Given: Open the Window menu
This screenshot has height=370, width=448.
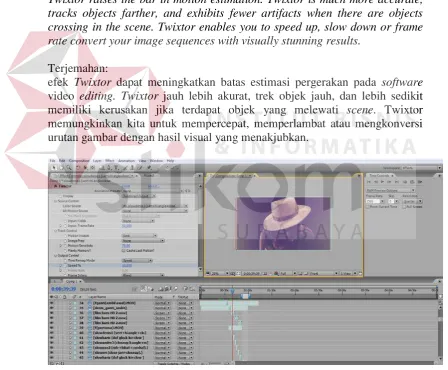Looking at the screenshot, I should (156, 161).
